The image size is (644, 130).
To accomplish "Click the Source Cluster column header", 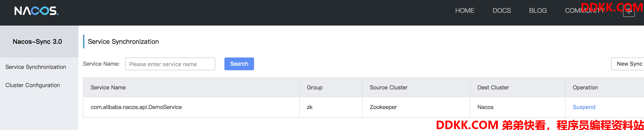I will [x=388, y=88].
